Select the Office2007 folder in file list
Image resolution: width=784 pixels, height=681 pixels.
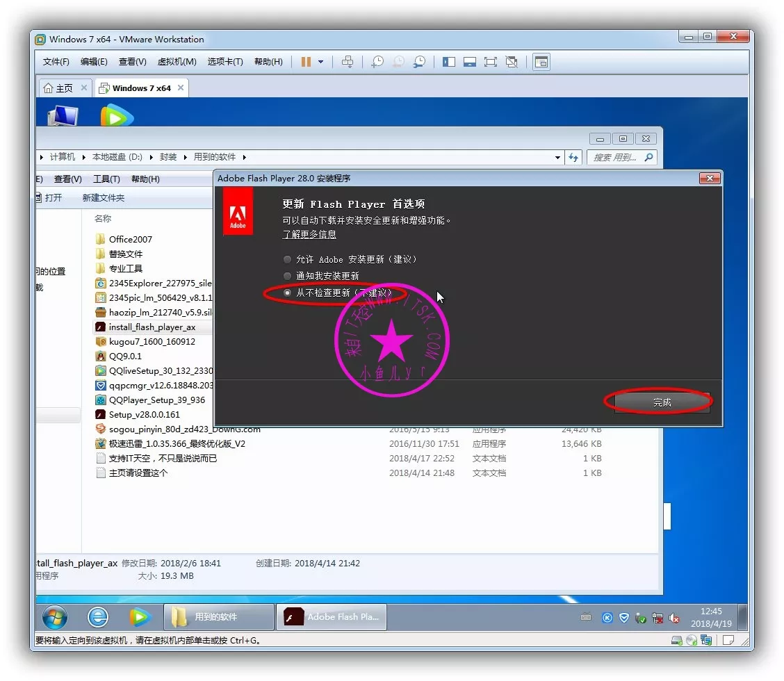pos(130,239)
